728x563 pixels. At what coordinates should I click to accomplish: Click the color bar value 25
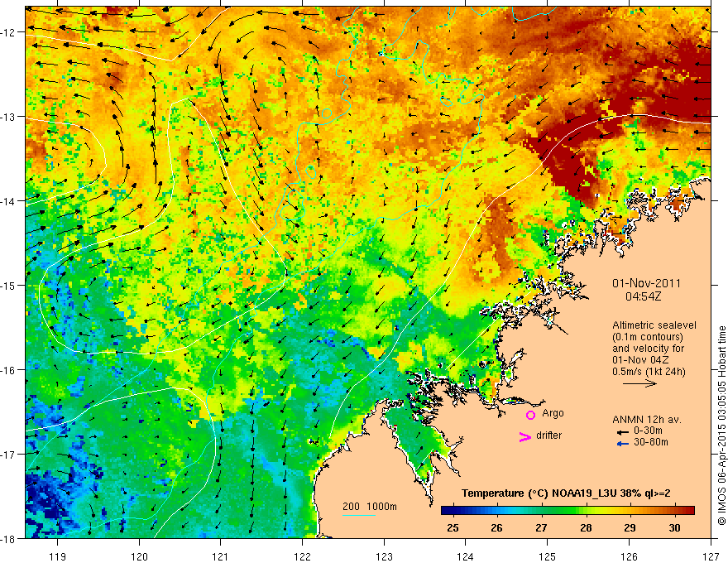[x=453, y=527]
